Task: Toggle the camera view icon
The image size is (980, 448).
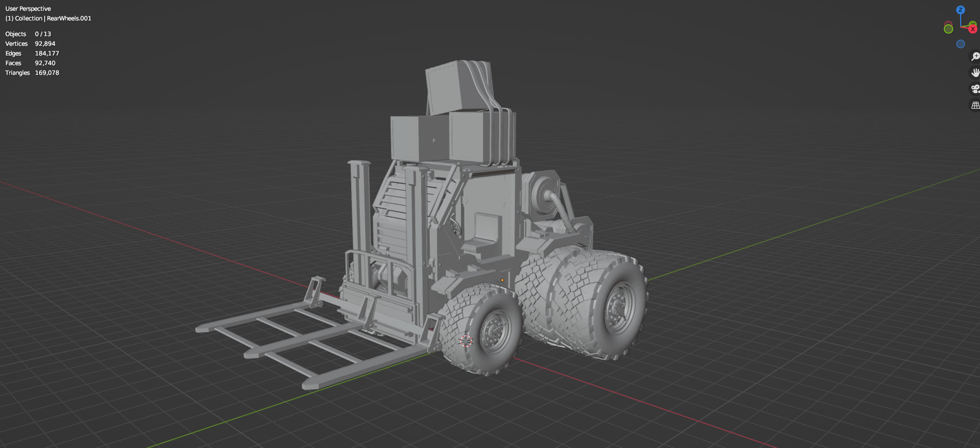Action: click(975, 89)
